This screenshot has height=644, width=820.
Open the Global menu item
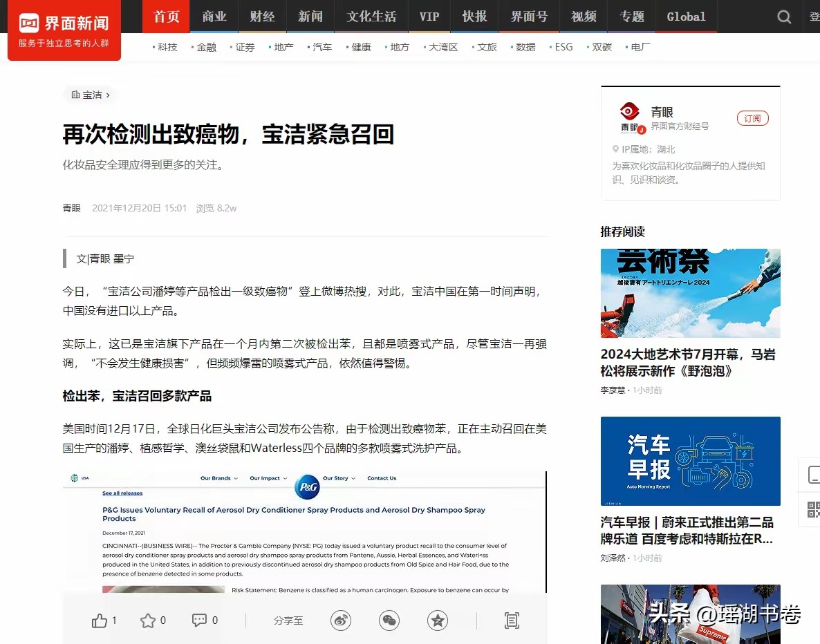click(x=686, y=17)
